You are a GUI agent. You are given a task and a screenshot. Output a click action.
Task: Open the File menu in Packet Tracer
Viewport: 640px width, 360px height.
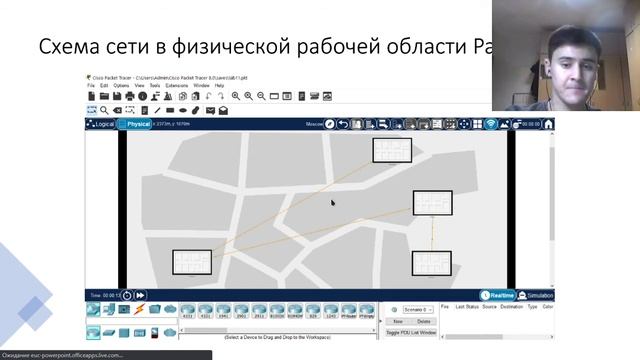(91, 86)
